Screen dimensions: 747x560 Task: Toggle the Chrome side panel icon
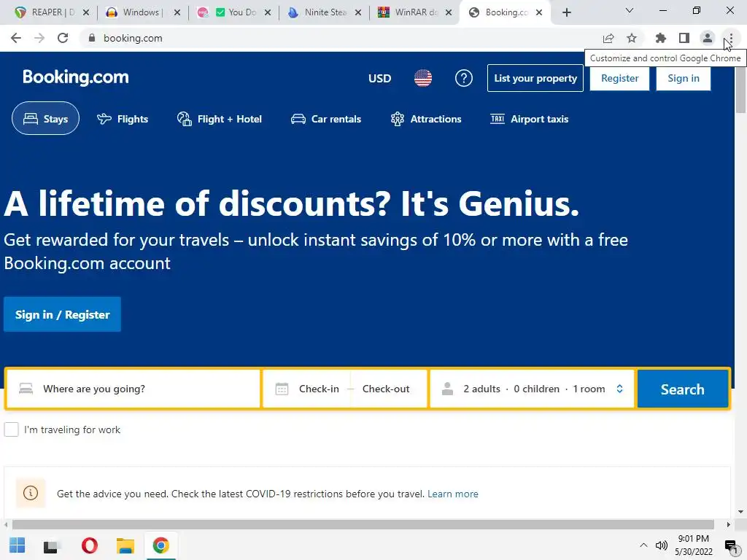684,38
